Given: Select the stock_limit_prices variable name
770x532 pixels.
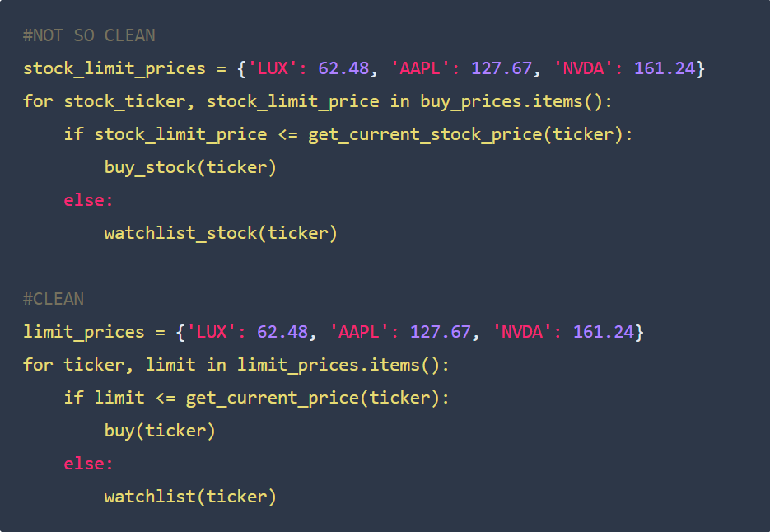Looking at the screenshot, I should pos(114,68).
